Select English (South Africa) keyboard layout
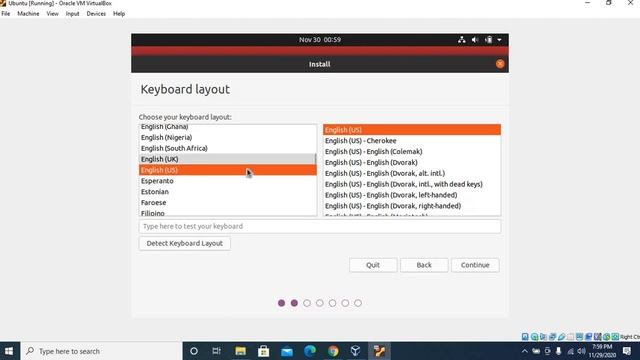 tap(227, 148)
